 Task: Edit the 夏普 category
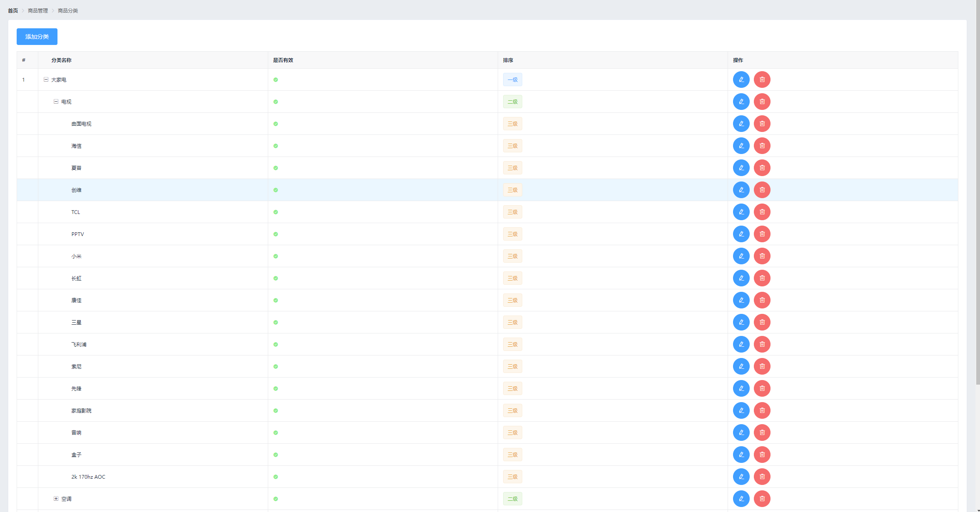click(741, 168)
